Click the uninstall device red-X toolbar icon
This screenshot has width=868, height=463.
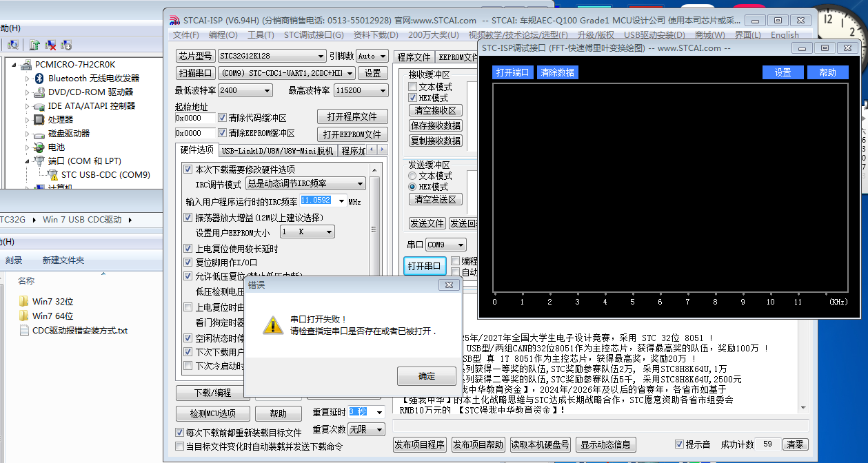[x=50, y=45]
